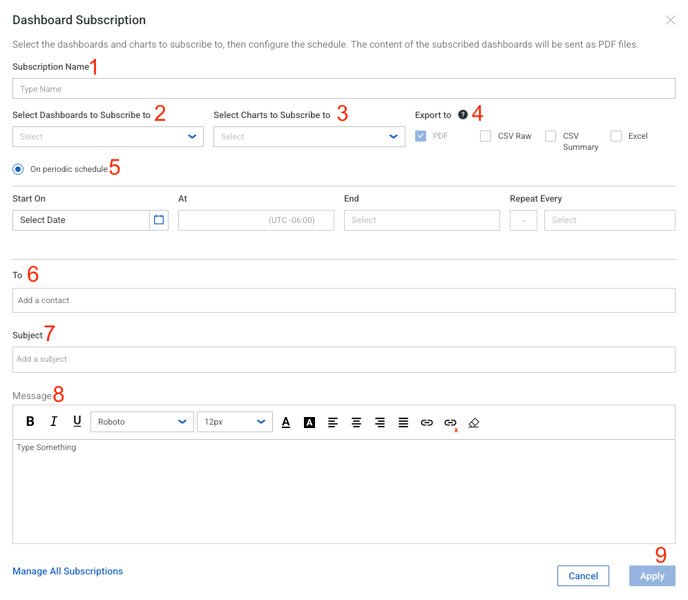Screen dimensions: 688x600
Task: Enable the CSV Raw export checkbox
Action: [x=485, y=136]
